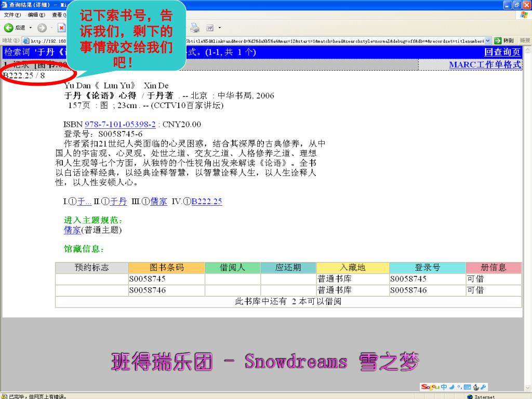The width and height of the screenshot is (532, 399).
Task: Click the 入藏地 column header
Action: (353, 268)
